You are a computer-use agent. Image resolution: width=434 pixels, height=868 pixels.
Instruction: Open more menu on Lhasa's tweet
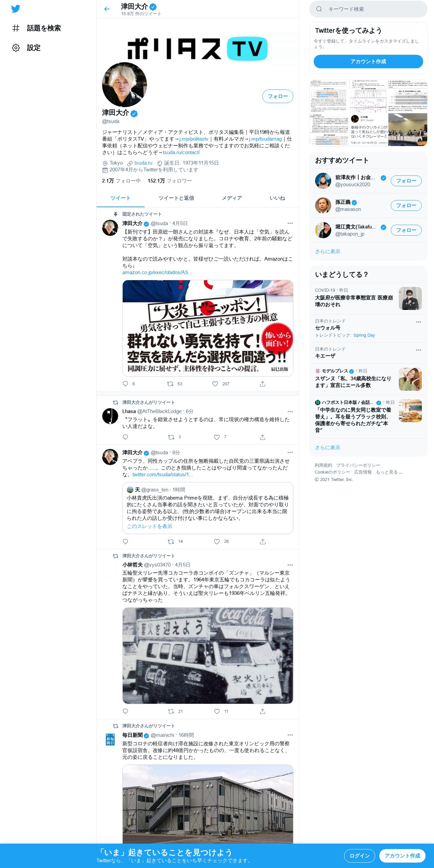click(290, 411)
